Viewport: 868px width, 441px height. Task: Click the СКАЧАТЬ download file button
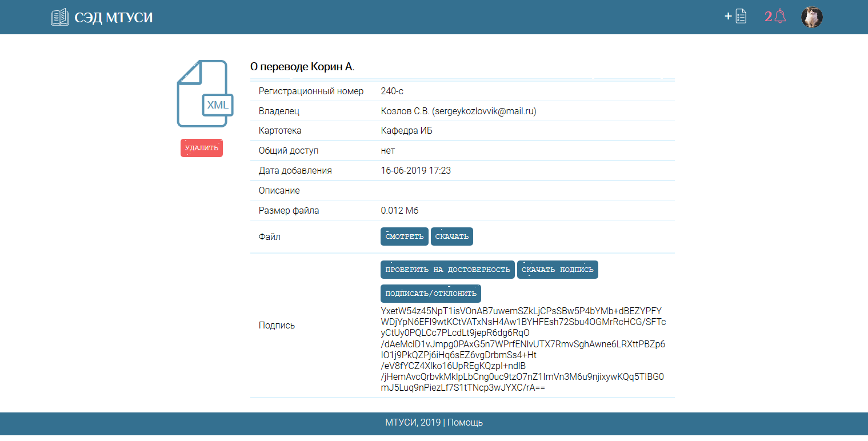[x=452, y=236]
